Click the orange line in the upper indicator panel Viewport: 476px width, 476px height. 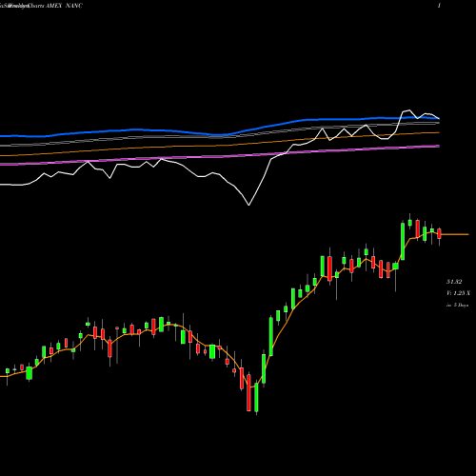[x=222, y=145]
